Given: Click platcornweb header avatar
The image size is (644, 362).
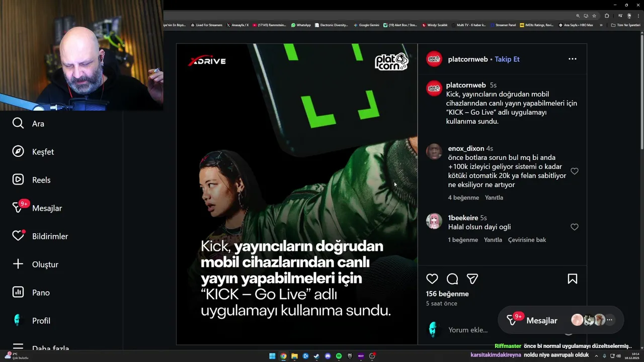Looking at the screenshot, I should (434, 59).
